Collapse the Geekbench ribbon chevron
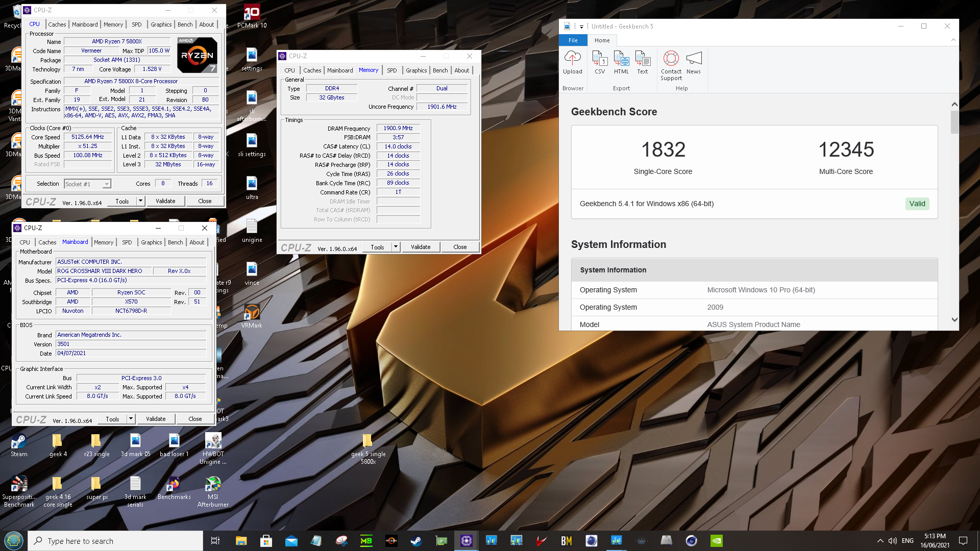The image size is (980, 551). pos(953,40)
